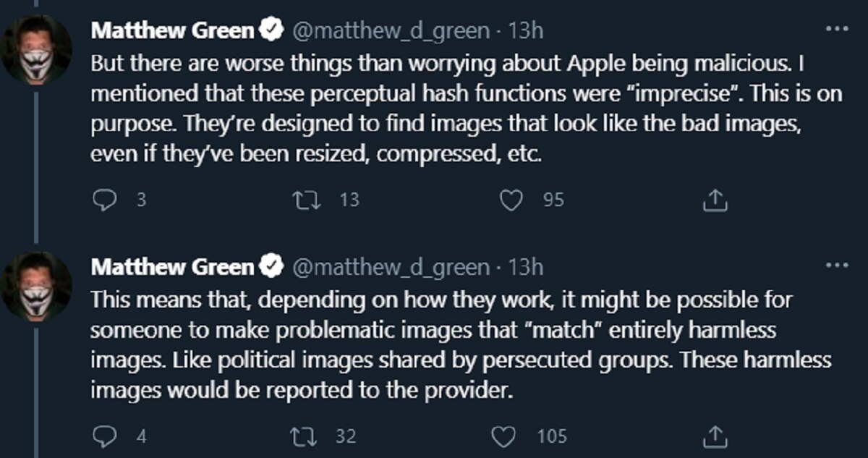Reply to the first tweet about perceptual hashes

click(105, 200)
